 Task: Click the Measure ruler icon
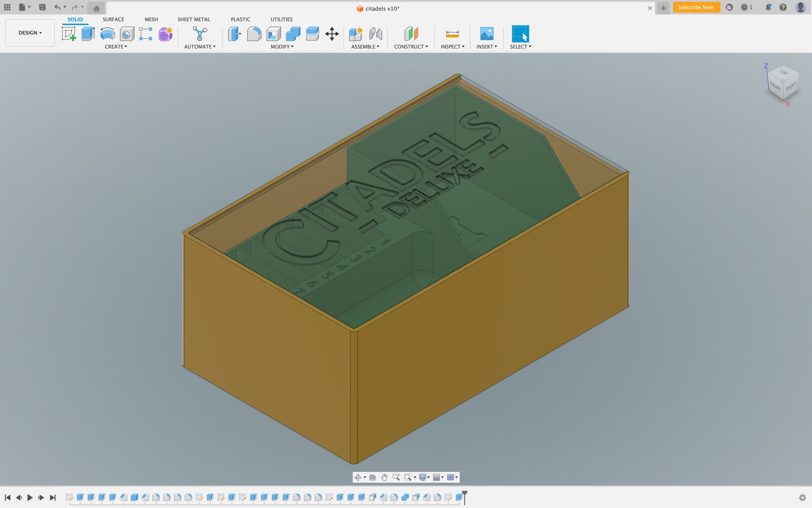(452, 34)
